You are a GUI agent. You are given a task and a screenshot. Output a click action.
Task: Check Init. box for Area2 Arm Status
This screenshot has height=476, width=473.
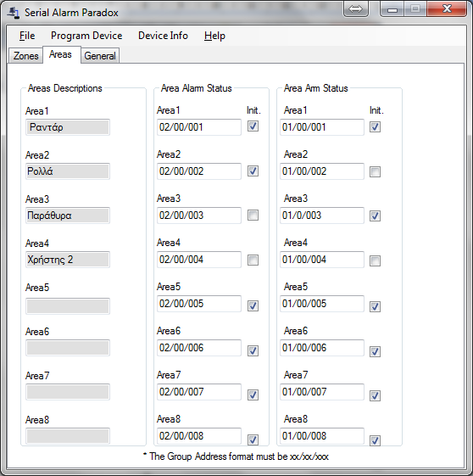coord(375,172)
